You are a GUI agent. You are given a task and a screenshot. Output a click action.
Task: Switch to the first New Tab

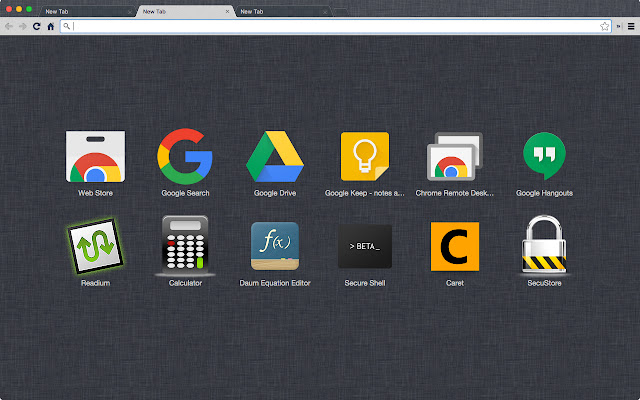86,11
